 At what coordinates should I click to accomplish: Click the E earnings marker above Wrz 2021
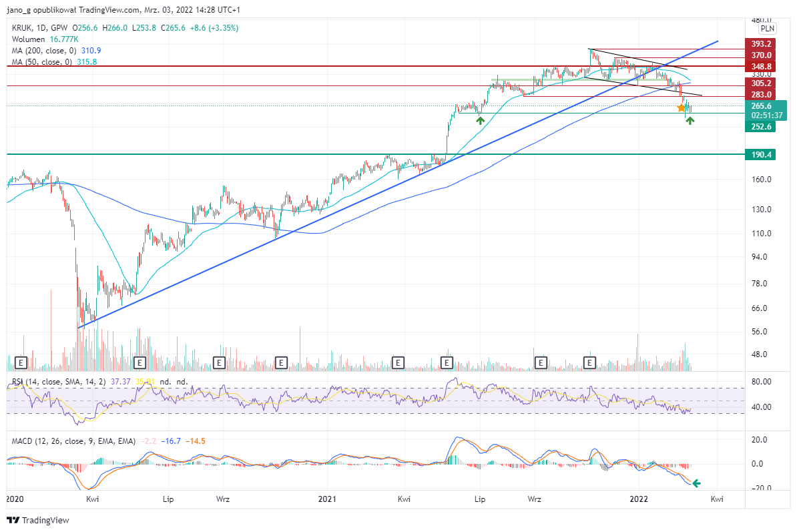point(541,363)
